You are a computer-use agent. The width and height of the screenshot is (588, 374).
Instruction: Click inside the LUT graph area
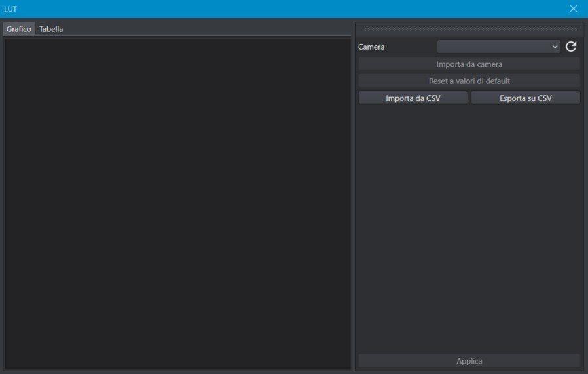(x=177, y=203)
